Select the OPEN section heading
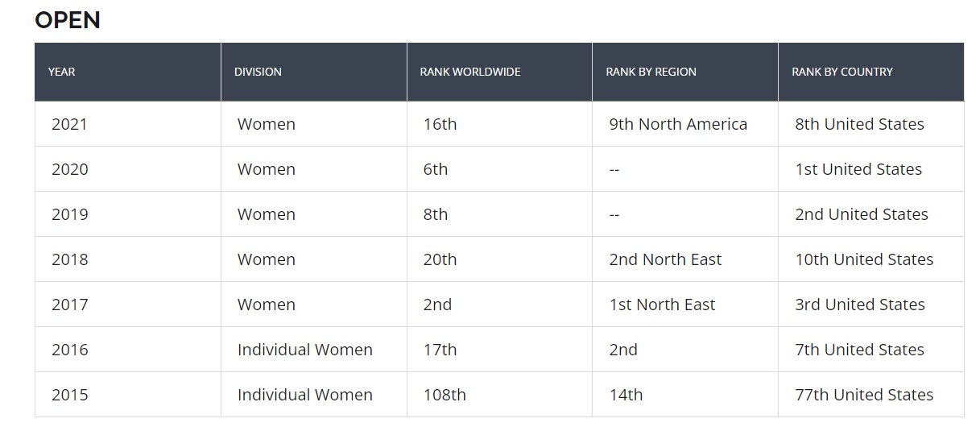This screenshot has height=431, width=980. pos(68,20)
